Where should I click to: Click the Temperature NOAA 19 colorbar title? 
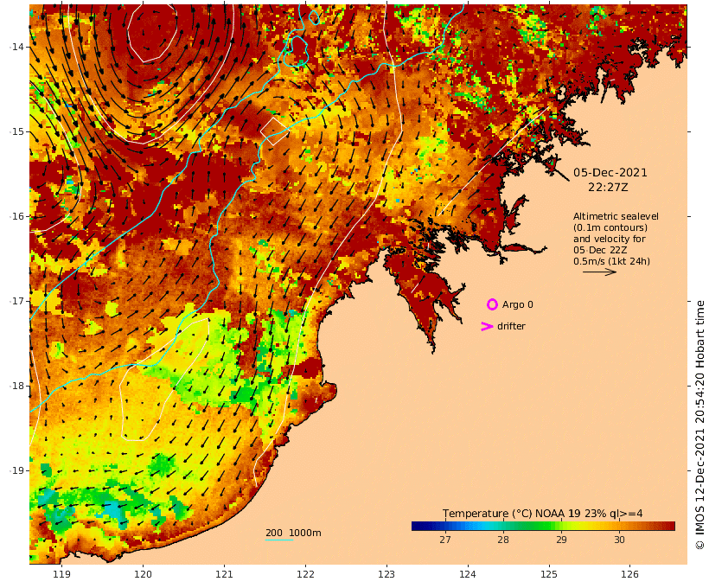pyautogui.click(x=543, y=514)
